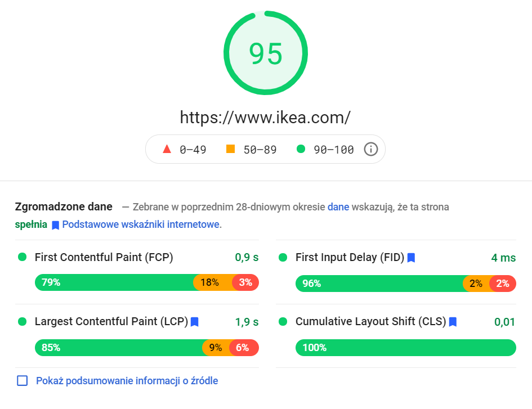Click bookmark icon before Podstawowe wskaźniki internetowe
The width and height of the screenshot is (532, 409).
[55, 225]
